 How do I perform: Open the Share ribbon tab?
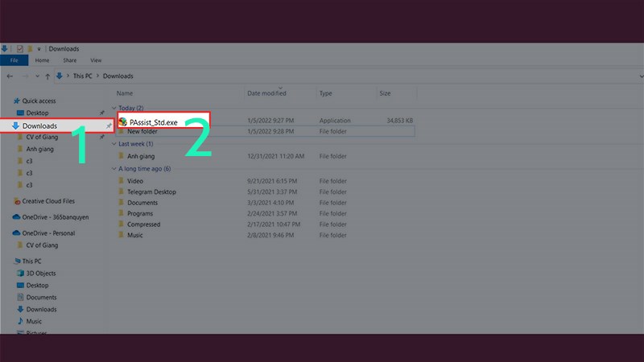70,60
